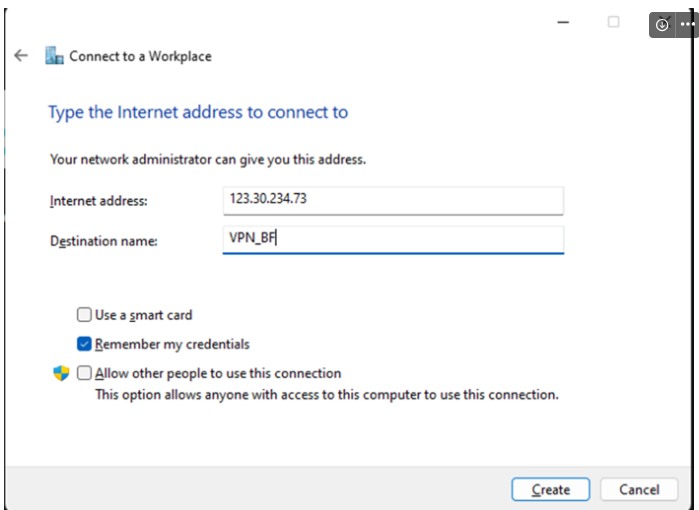Enable the Use a smart card checkbox

click(84, 315)
